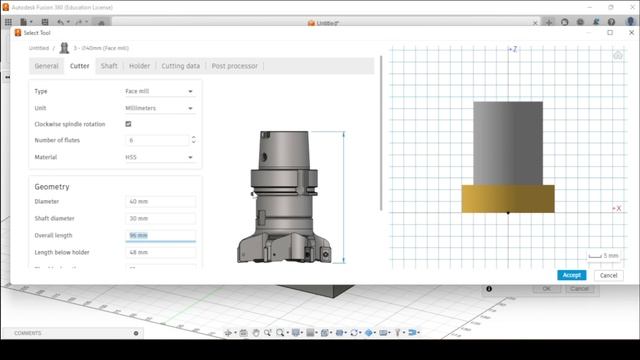Open the Material dropdown showing HSS
This screenshot has width=640, height=360.
pyautogui.click(x=159, y=157)
